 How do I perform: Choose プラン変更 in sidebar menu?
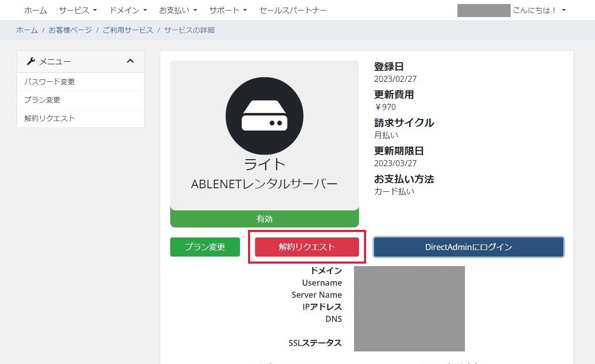pos(42,100)
